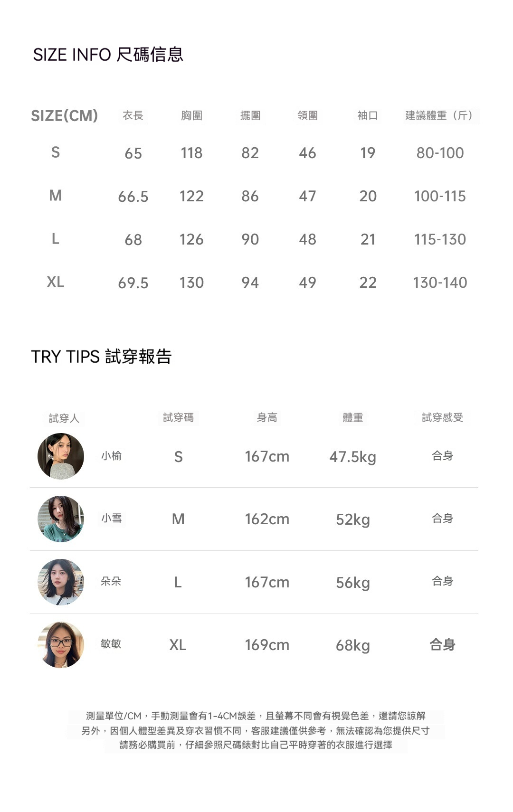Select the 66.5 garment length value
This screenshot has height=812, width=513.
[x=133, y=197]
